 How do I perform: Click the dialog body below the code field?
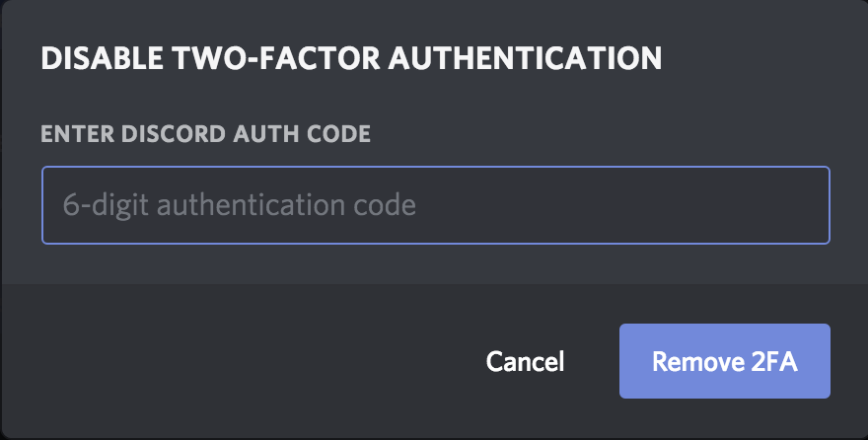435,264
